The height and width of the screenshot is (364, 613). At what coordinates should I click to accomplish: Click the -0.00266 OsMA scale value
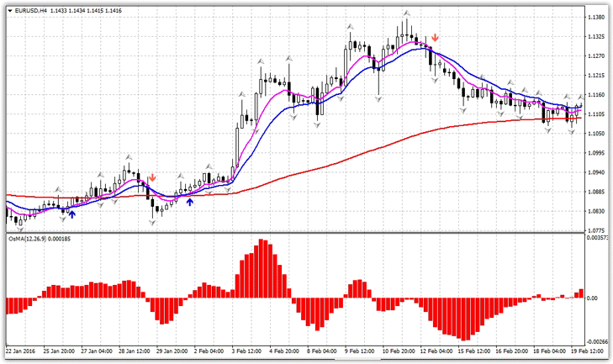pyautogui.click(x=598, y=341)
